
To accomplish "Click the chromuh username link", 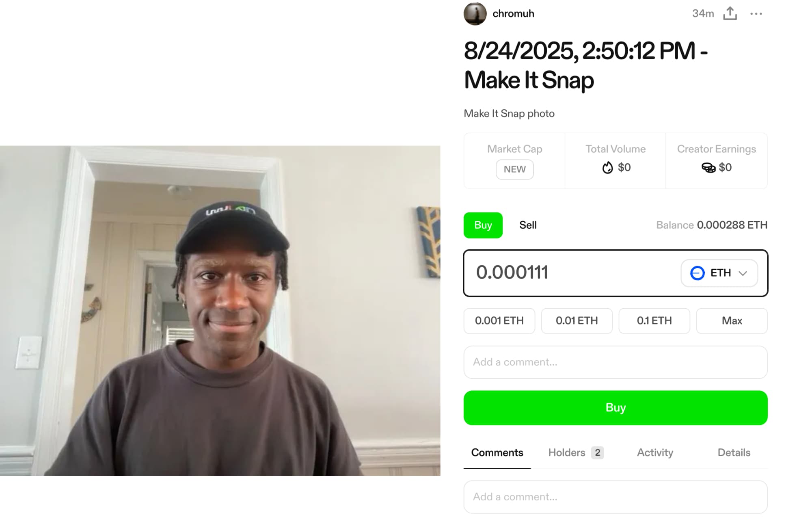I will (x=513, y=14).
